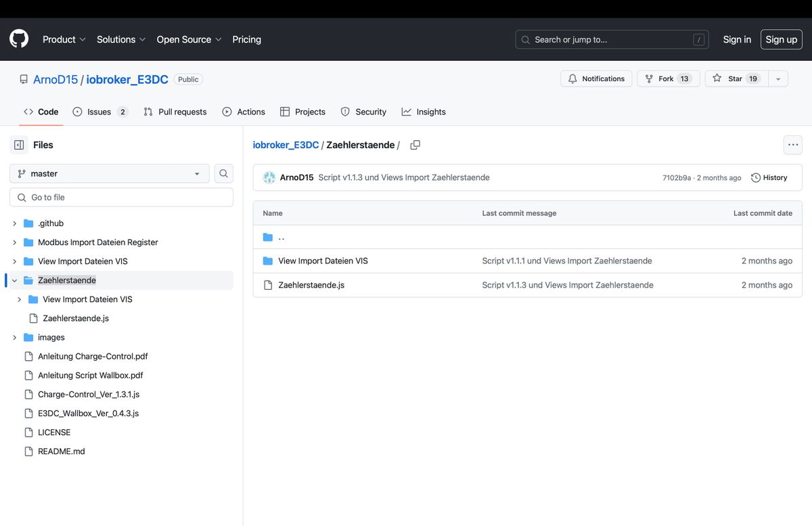Image resolution: width=812 pixels, height=526 pixels.
Task: Switch to the Projects tab
Action: pos(302,112)
